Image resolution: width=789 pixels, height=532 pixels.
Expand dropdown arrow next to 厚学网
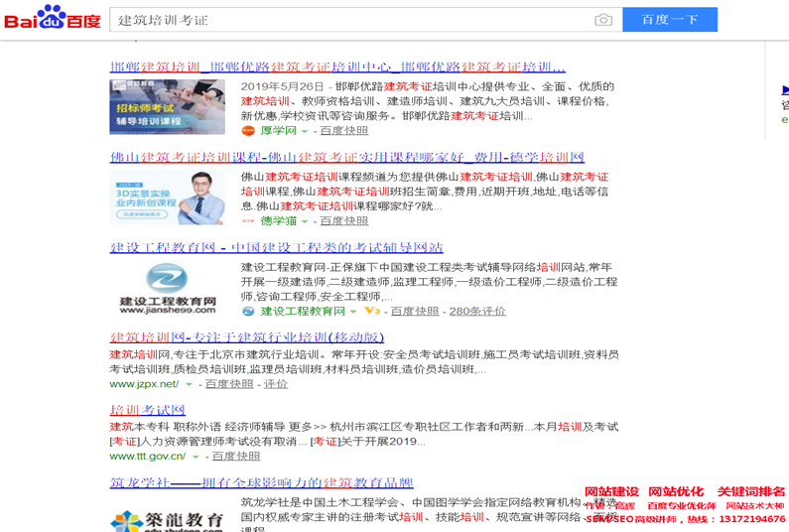point(305,131)
